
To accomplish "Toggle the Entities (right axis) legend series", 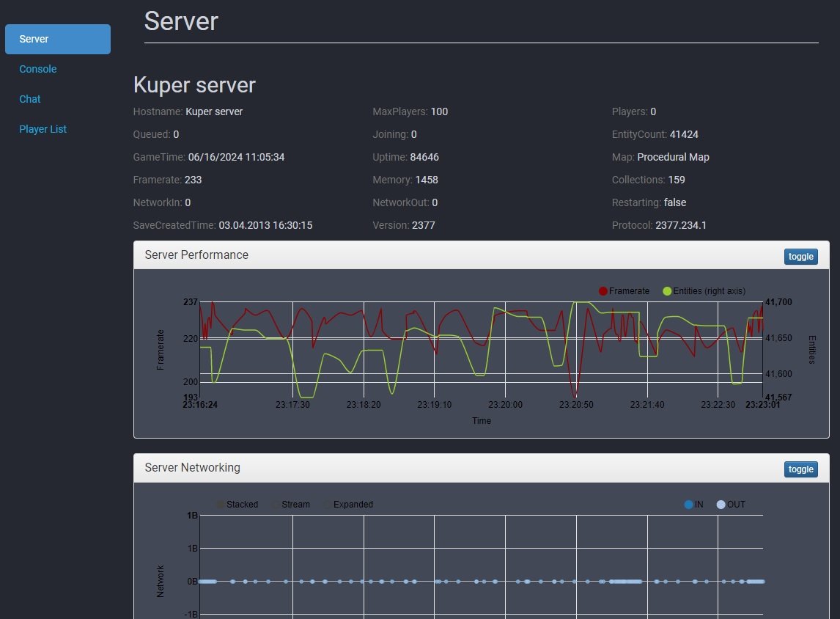I will [x=709, y=291].
